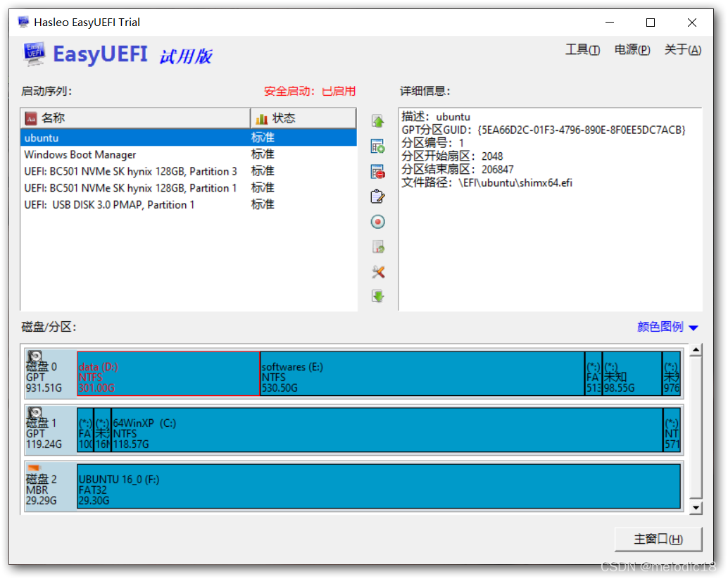Image resolution: width=728 pixels, height=579 pixels.
Task: Select the data (D:) NTFS partition
Action: point(168,374)
